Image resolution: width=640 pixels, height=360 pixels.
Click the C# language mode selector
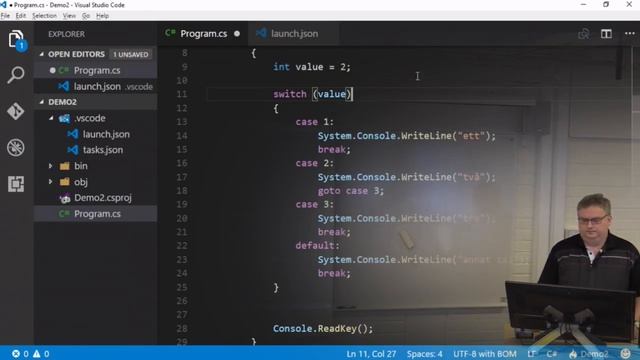(x=552, y=354)
